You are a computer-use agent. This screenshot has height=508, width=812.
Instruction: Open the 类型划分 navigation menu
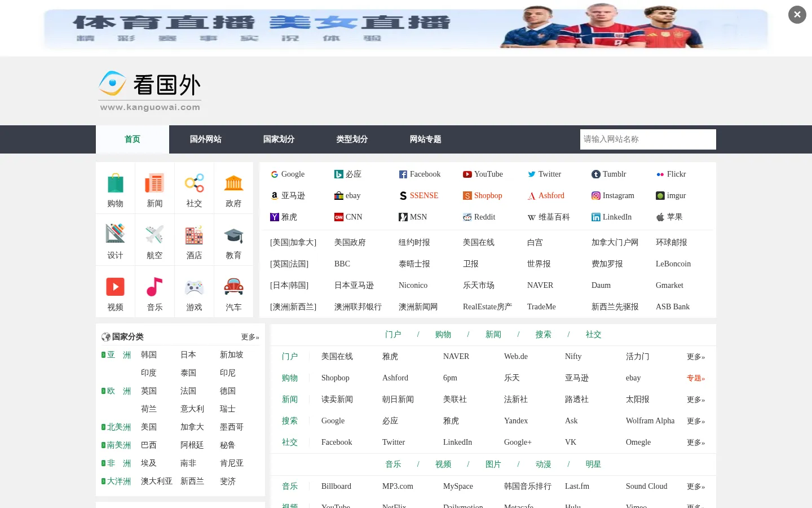pos(352,139)
